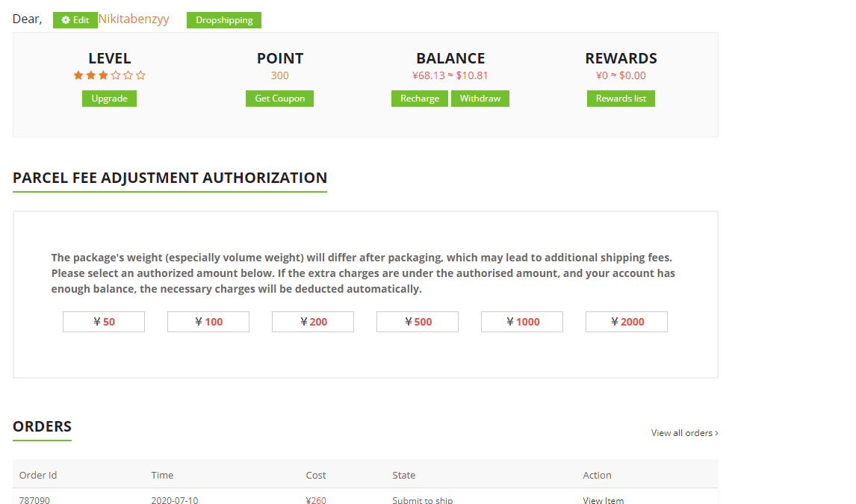Viewport: 856px width, 504px height.
Task: Select the ¥ 2000 authorization amount
Action: (x=627, y=322)
